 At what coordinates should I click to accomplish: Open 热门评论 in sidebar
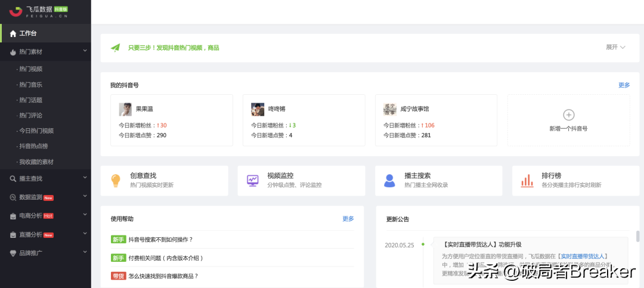(x=30, y=116)
